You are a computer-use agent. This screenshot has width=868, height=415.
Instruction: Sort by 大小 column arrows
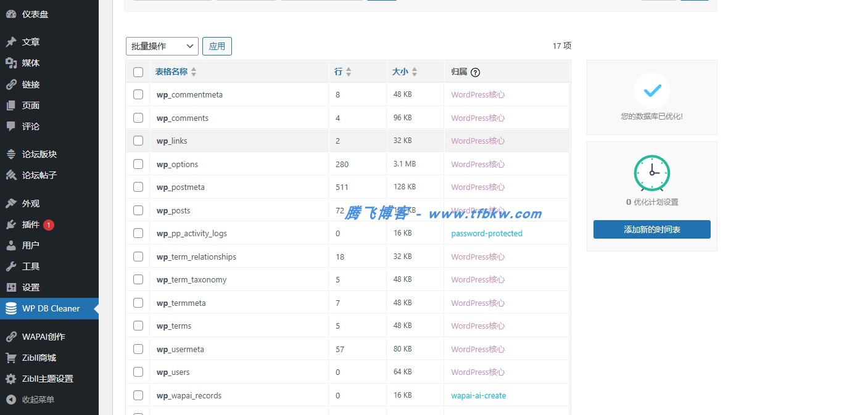point(415,72)
